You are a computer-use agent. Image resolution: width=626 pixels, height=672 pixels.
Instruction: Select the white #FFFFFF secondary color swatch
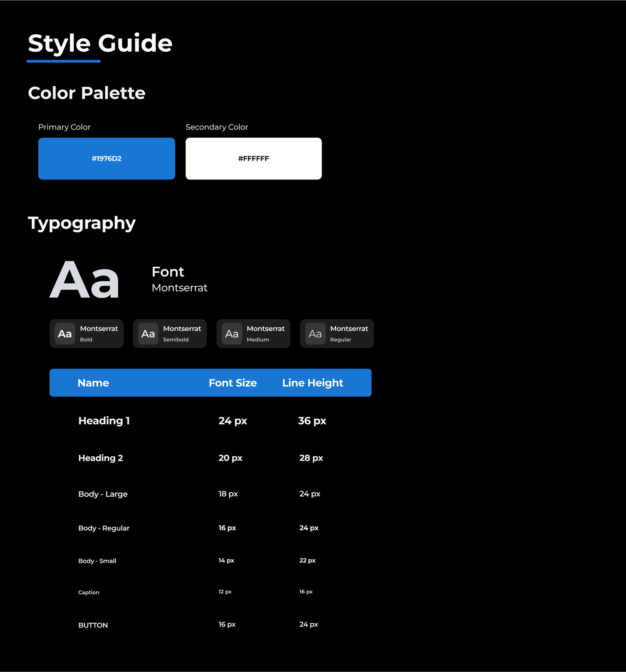254,158
